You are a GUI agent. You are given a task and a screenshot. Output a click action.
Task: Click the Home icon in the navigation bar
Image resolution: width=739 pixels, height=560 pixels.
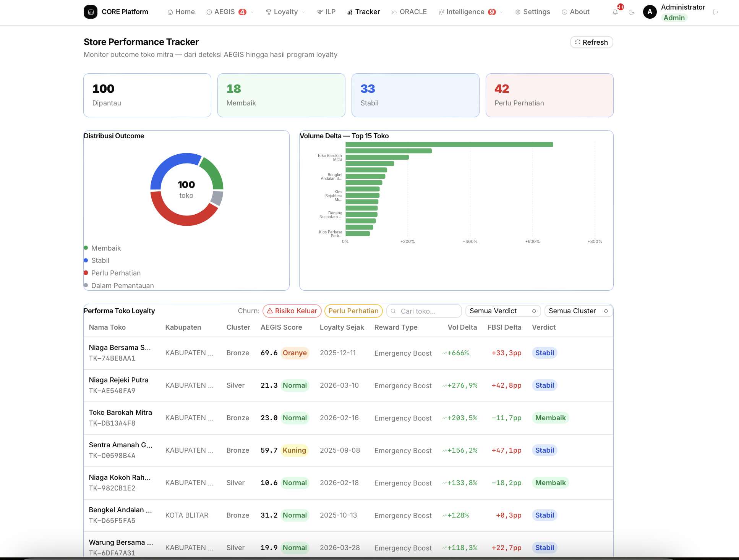click(x=170, y=12)
